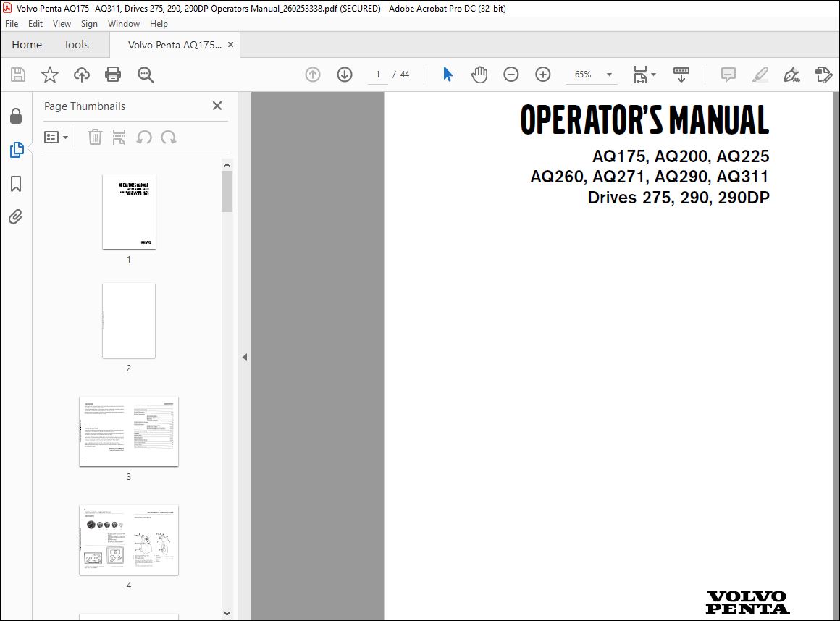Click thumbnails scrollbar up arrow
The width and height of the screenshot is (840, 621).
pyautogui.click(x=227, y=165)
